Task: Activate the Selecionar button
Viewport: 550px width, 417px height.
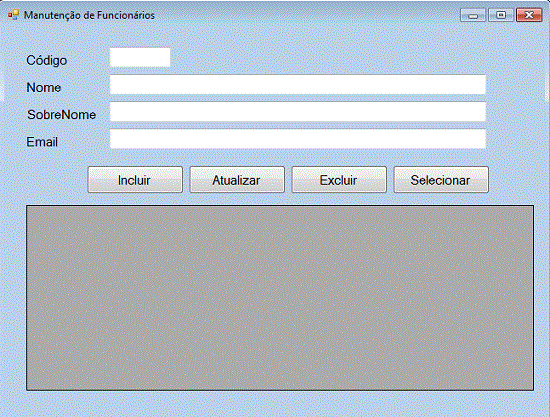Action: 441,180
